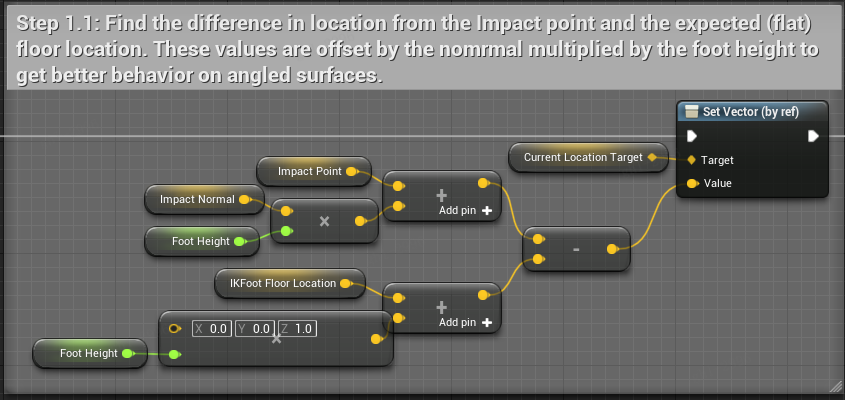Click the Value input pin on Set Vector

coord(691,183)
